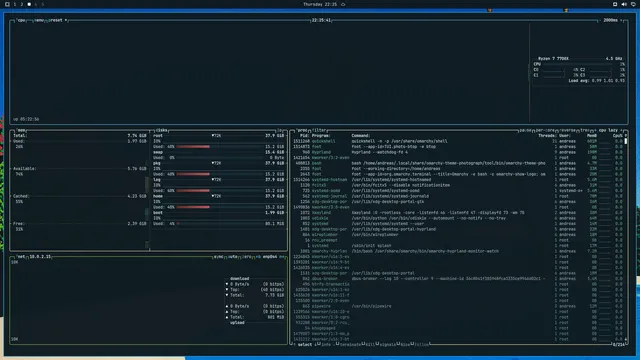Select the fcitx5 process row

pyautogui.click(x=457, y=185)
